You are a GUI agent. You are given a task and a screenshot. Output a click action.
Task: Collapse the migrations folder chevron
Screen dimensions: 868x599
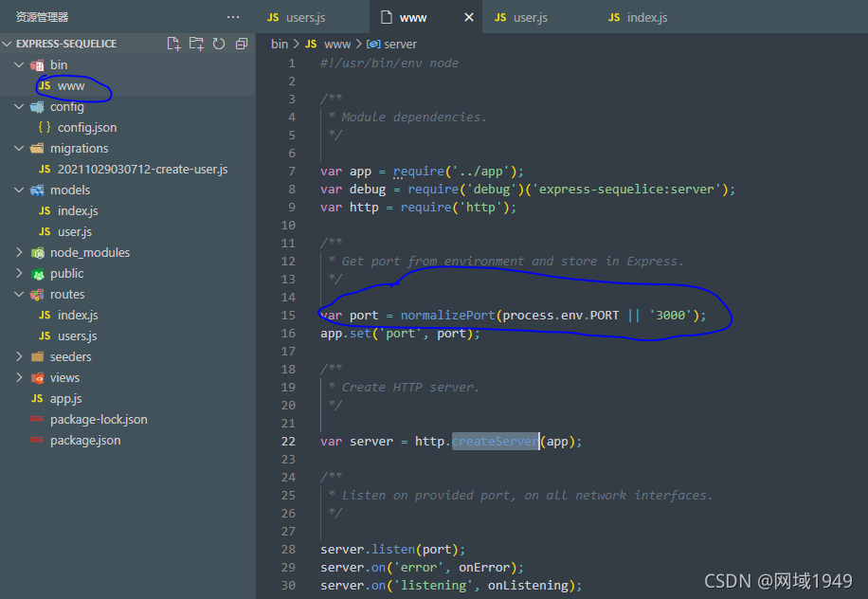19,149
